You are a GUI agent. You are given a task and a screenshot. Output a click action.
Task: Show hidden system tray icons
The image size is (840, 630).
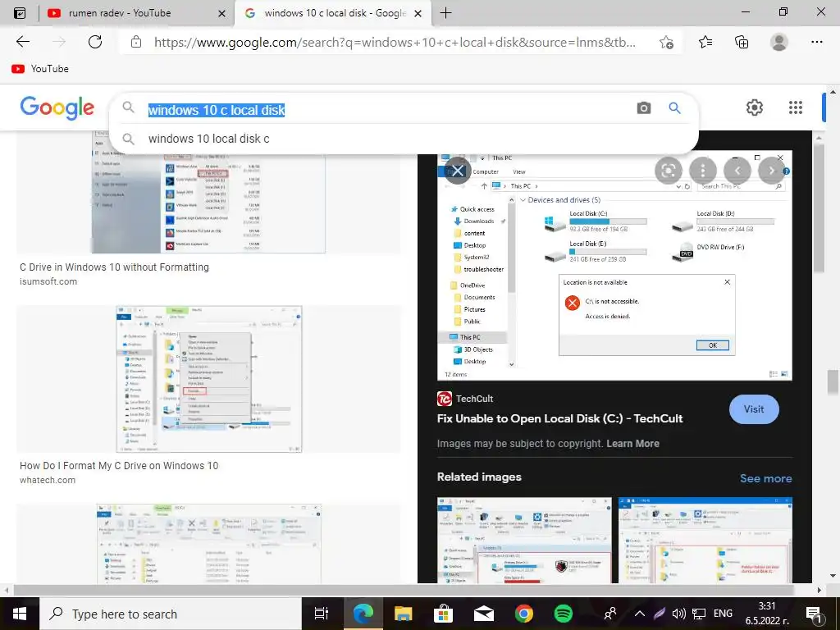(x=640, y=614)
